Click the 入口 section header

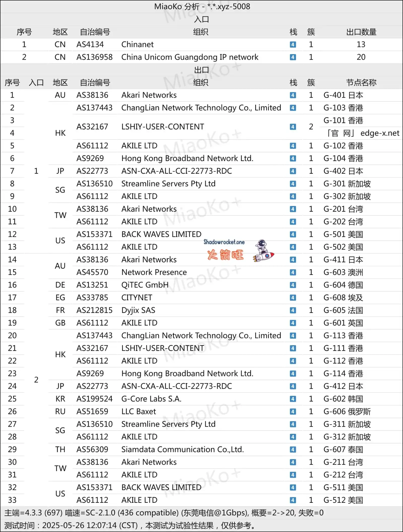pyautogui.click(x=201, y=19)
